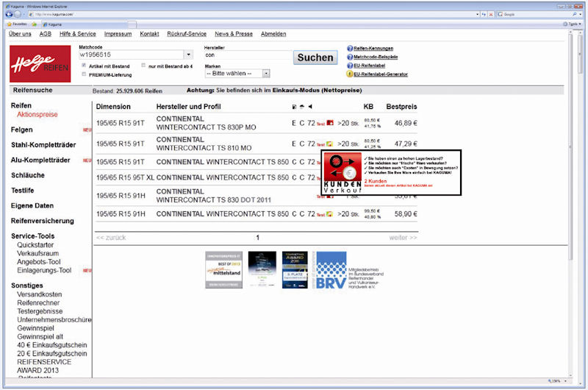
Task: Open the Matchcode-Beispiele link
Action: [x=376, y=57]
